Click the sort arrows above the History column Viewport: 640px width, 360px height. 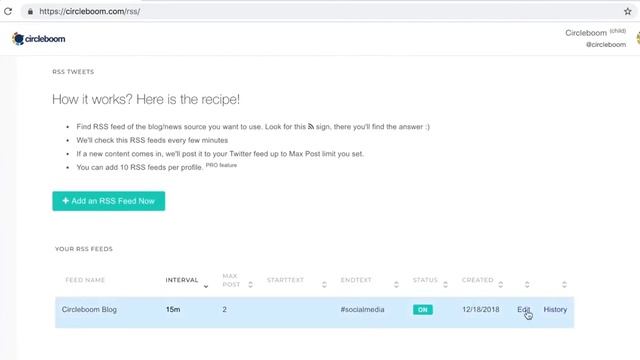pyautogui.click(x=564, y=284)
